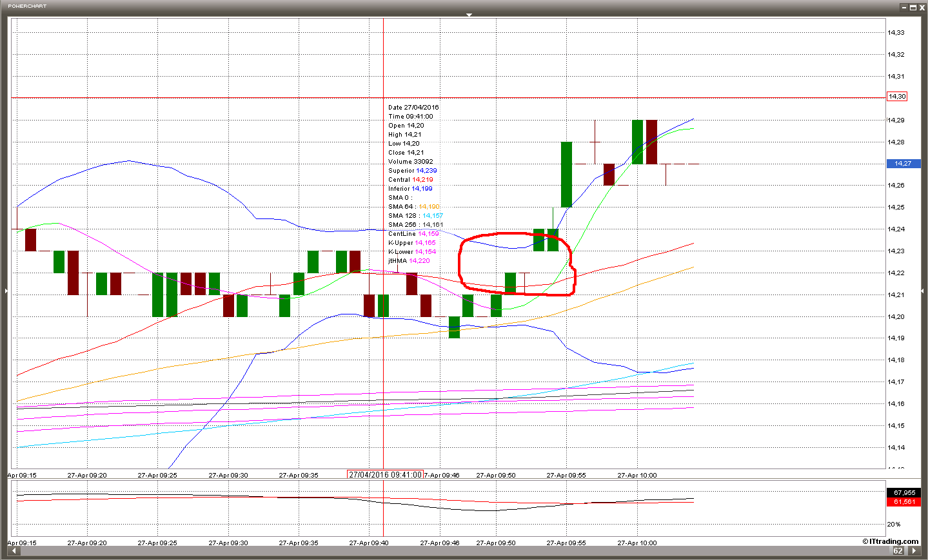928x560 pixels.
Task: Click the 14,20 label on the price axis
Action: (896, 316)
